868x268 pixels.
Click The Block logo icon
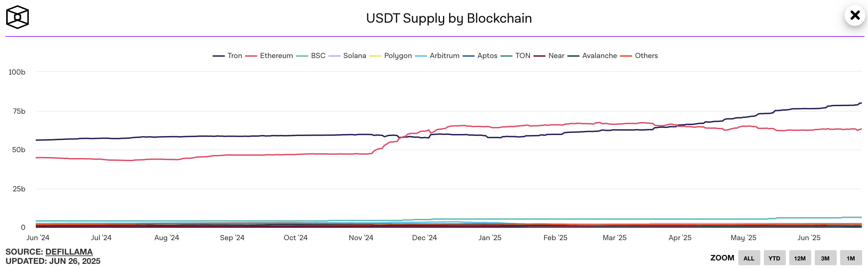[x=17, y=17]
